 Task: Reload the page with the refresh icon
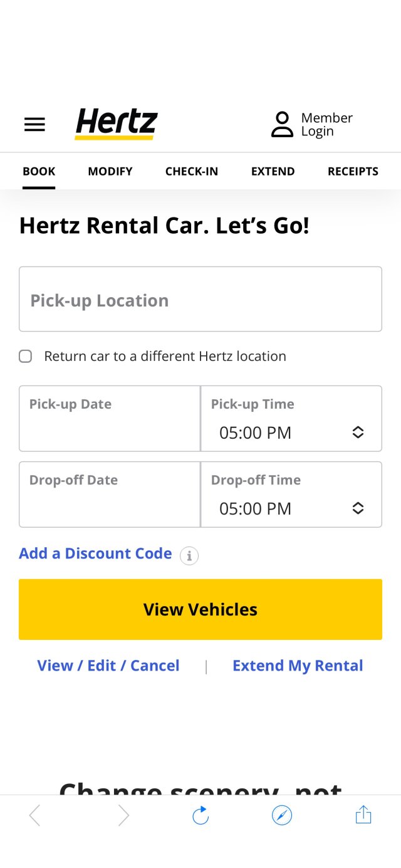(x=200, y=815)
